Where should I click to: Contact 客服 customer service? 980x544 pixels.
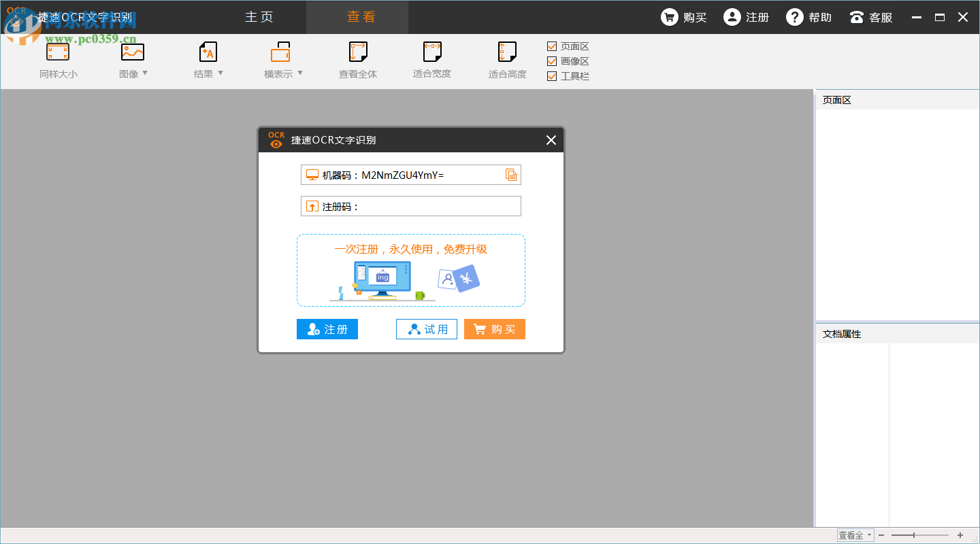click(x=870, y=18)
